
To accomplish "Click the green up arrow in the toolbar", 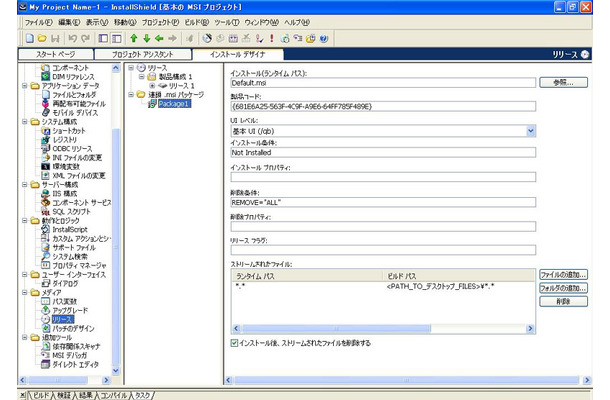I will (x=134, y=39).
